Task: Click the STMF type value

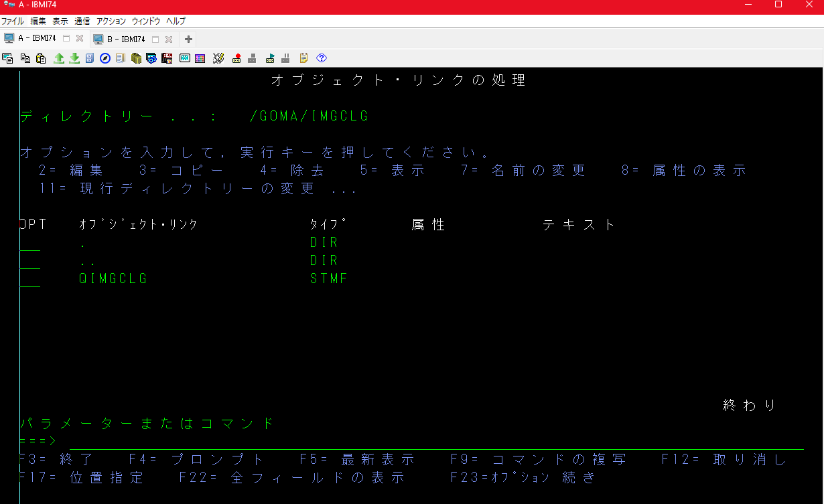Action: [329, 279]
